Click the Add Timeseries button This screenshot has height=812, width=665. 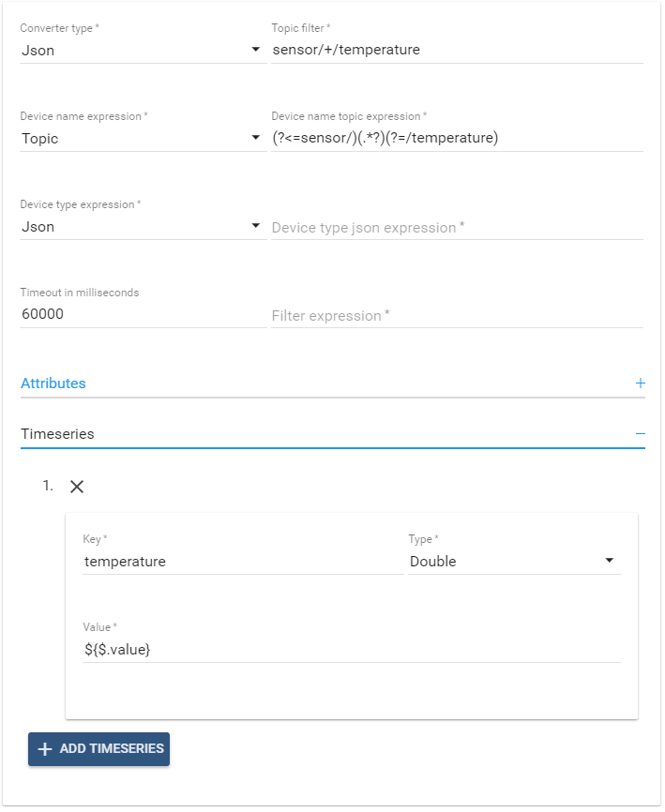(98, 749)
